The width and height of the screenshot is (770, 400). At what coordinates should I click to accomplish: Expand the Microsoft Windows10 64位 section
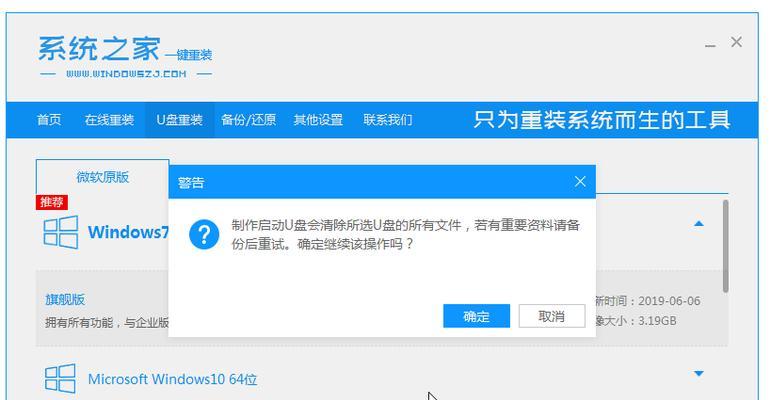coord(698,374)
